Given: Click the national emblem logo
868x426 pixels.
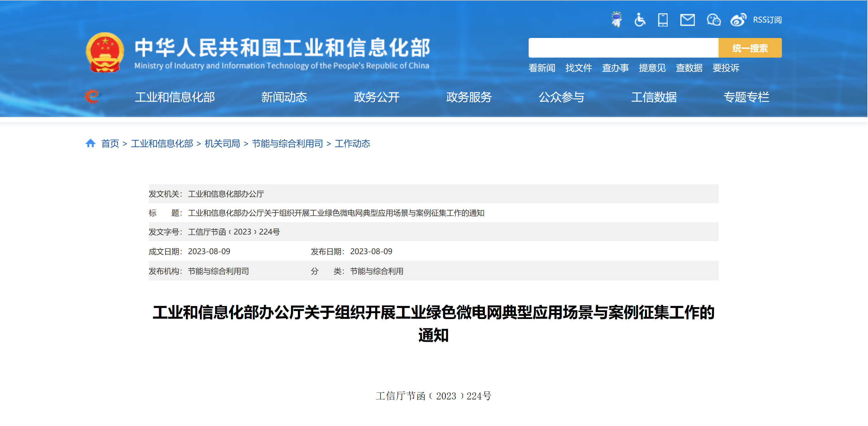Looking at the screenshot, I should click(x=105, y=52).
